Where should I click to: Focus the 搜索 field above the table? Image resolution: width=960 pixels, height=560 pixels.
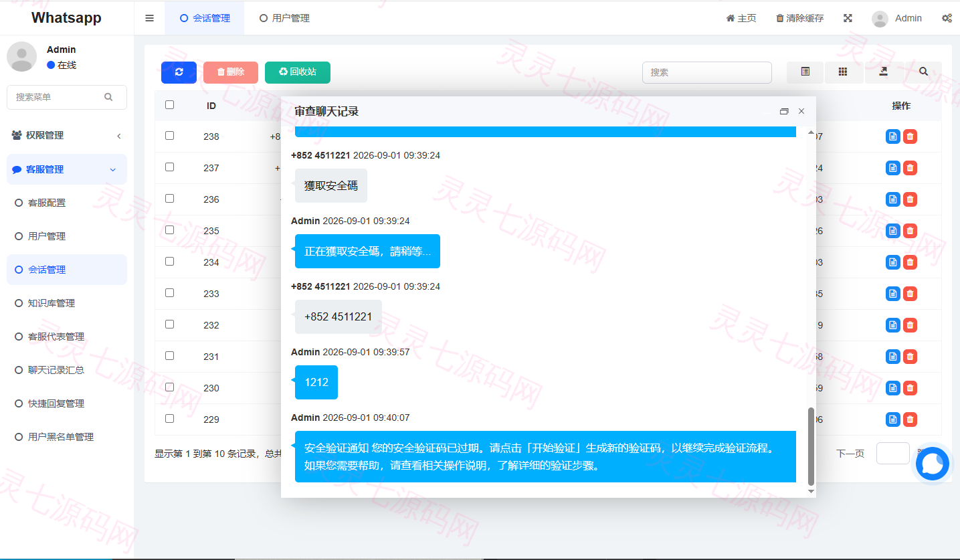pos(707,72)
